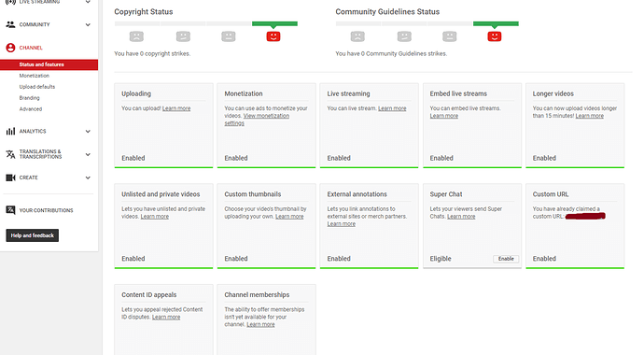This screenshot has height=355, width=644.
Task: Click first gray sad face under Copyright Status
Action: click(x=136, y=36)
